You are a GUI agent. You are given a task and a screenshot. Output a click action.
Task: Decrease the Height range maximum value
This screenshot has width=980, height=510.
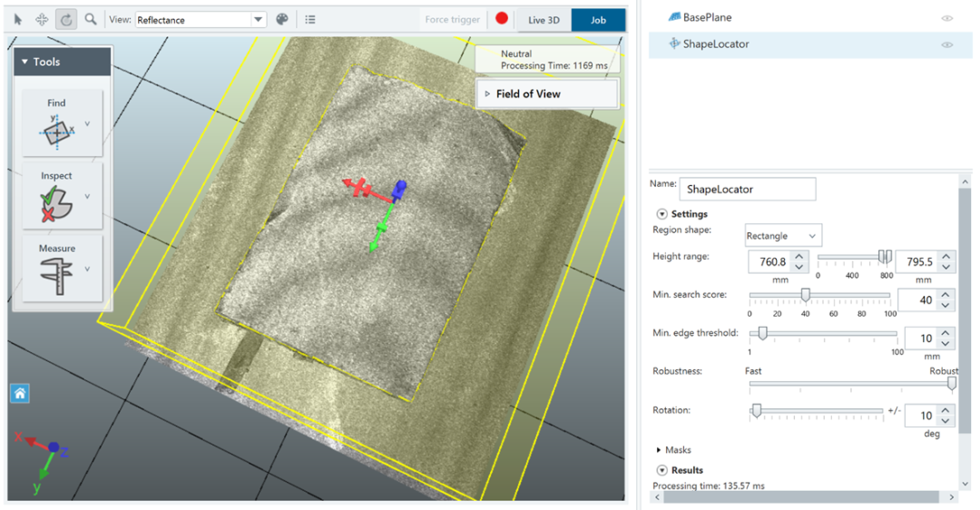946,268
